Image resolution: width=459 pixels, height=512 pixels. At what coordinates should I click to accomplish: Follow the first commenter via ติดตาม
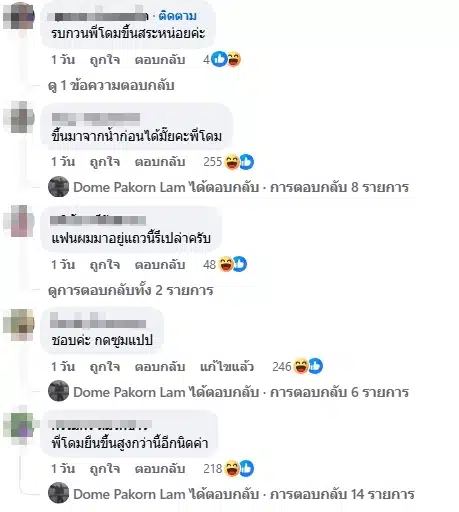click(x=177, y=16)
